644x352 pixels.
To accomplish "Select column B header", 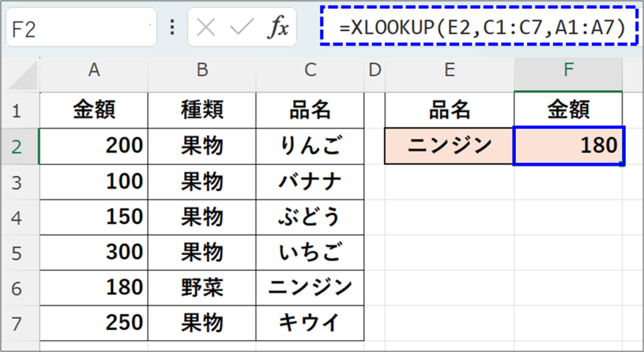I will (x=202, y=71).
